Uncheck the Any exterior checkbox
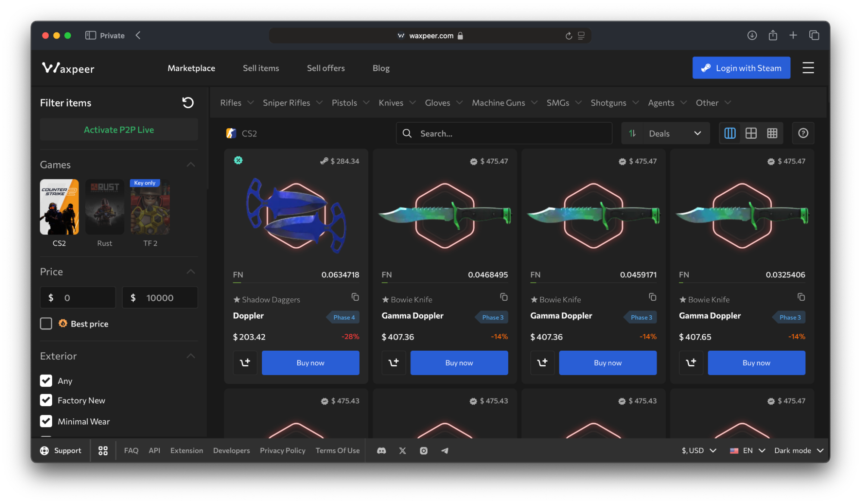861x504 pixels. pyautogui.click(x=46, y=380)
